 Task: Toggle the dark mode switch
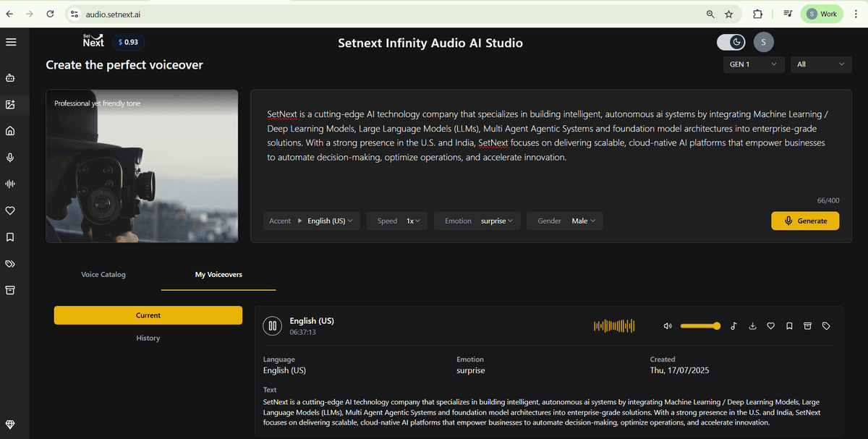[731, 42]
